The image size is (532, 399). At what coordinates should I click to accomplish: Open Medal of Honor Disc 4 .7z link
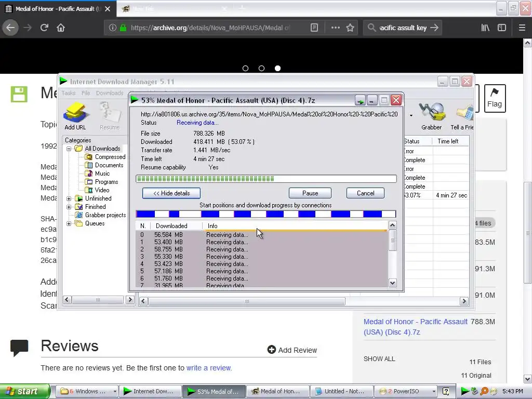click(415, 327)
